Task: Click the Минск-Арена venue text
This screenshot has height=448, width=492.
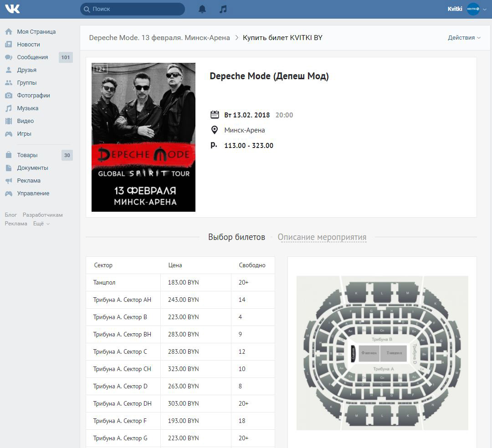Action: [x=245, y=130]
